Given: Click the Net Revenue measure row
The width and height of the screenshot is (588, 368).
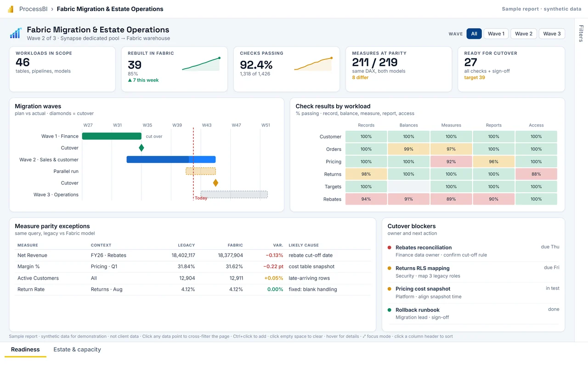Looking at the screenshot, I should [x=192, y=255].
